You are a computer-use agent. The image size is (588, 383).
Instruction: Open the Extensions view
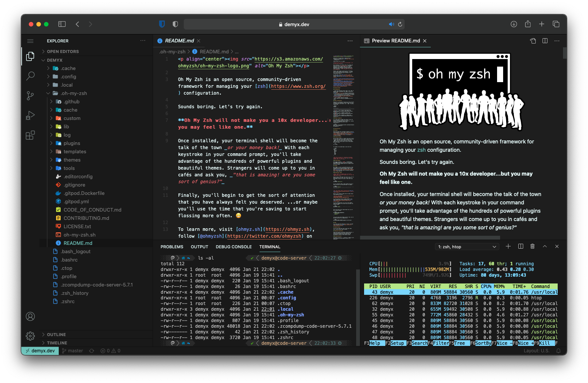(30, 135)
